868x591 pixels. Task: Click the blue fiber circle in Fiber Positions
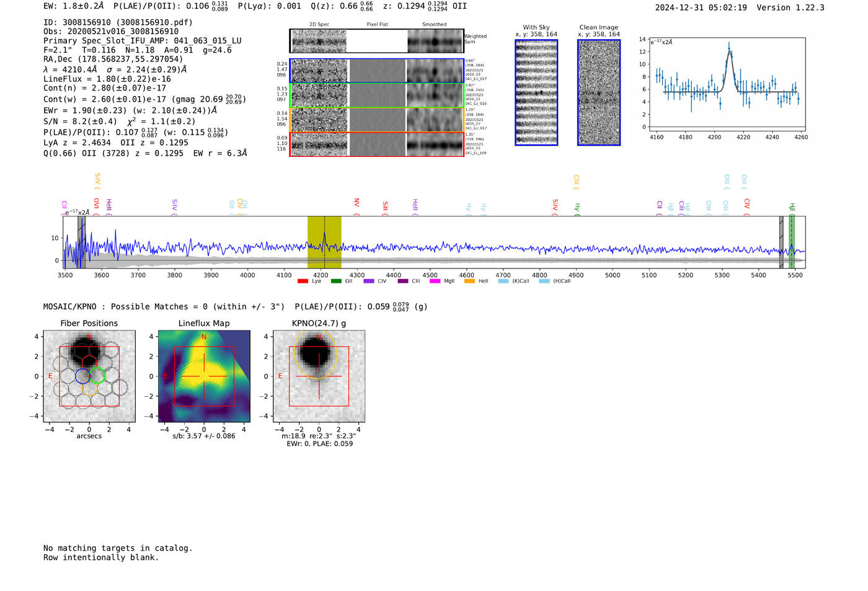point(82,376)
